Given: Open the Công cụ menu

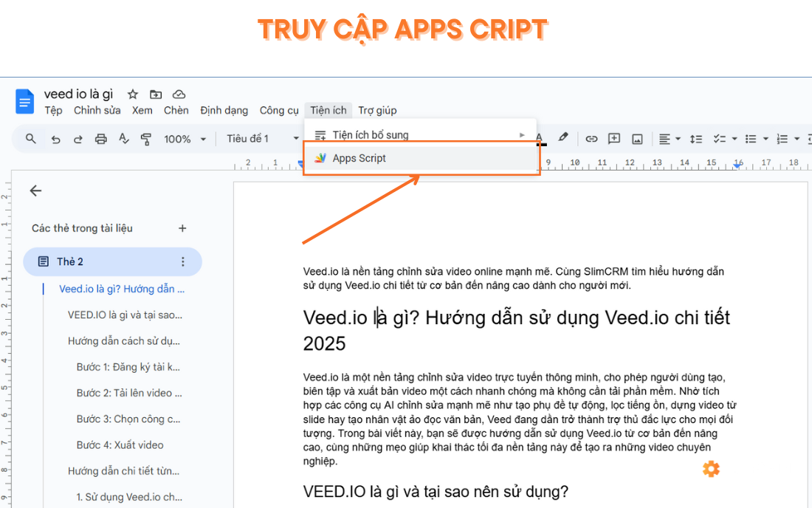Looking at the screenshot, I should (x=279, y=110).
